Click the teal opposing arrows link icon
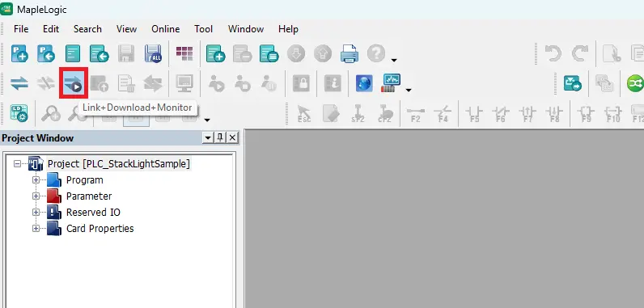This screenshot has width=644, height=308. point(19,83)
